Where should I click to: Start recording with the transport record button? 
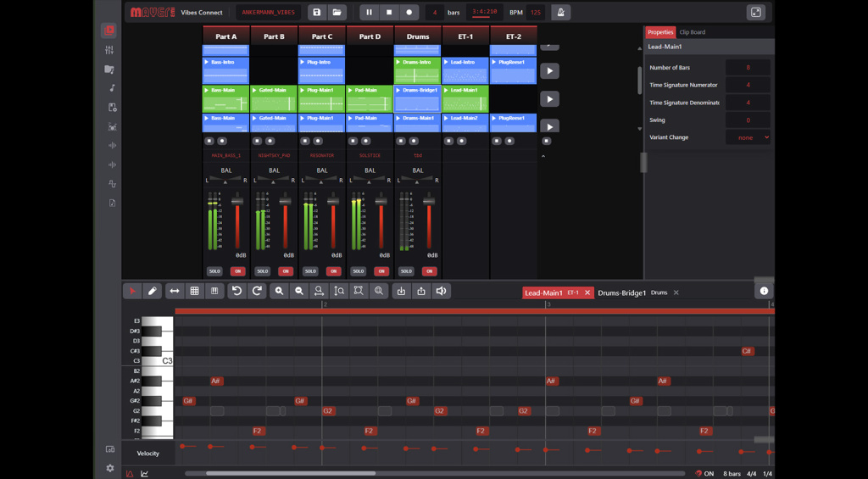pyautogui.click(x=409, y=12)
